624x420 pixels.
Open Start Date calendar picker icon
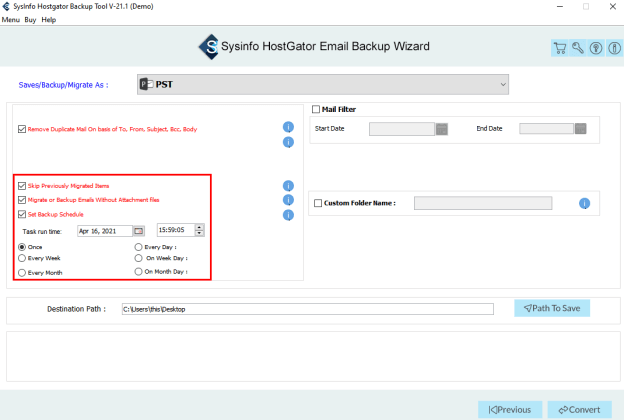(442, 129)
